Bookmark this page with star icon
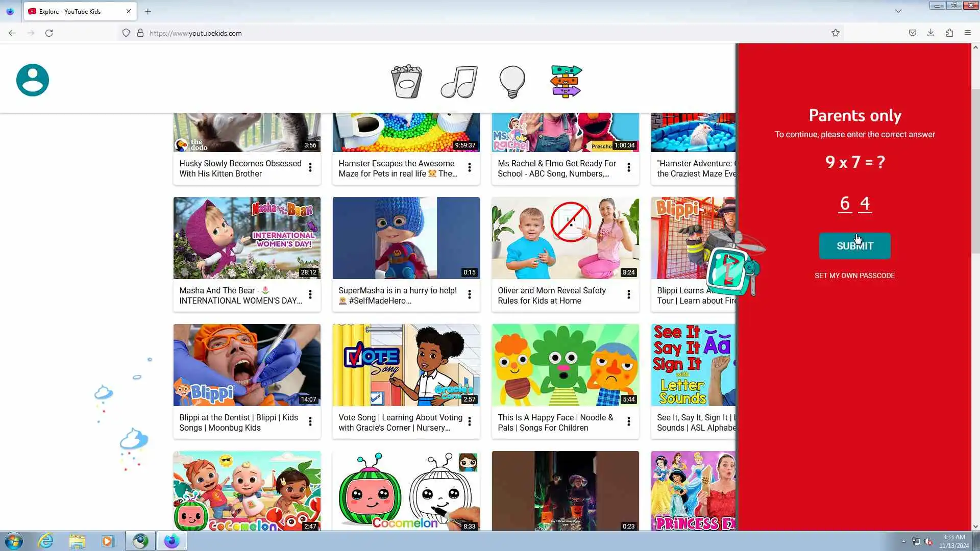This screenshot has width=980, height=551. click(x=836, y=33)
